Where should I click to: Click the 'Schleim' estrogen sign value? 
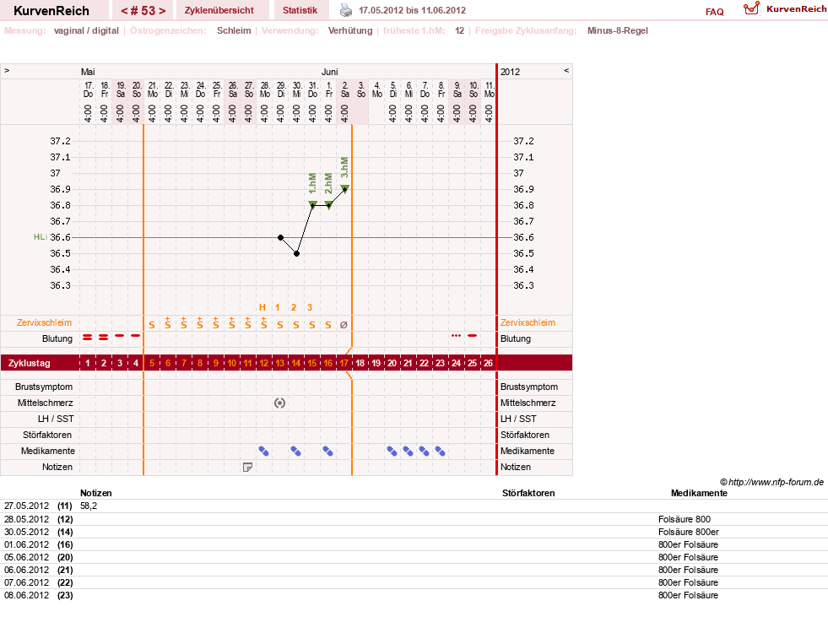pos(234,30)
